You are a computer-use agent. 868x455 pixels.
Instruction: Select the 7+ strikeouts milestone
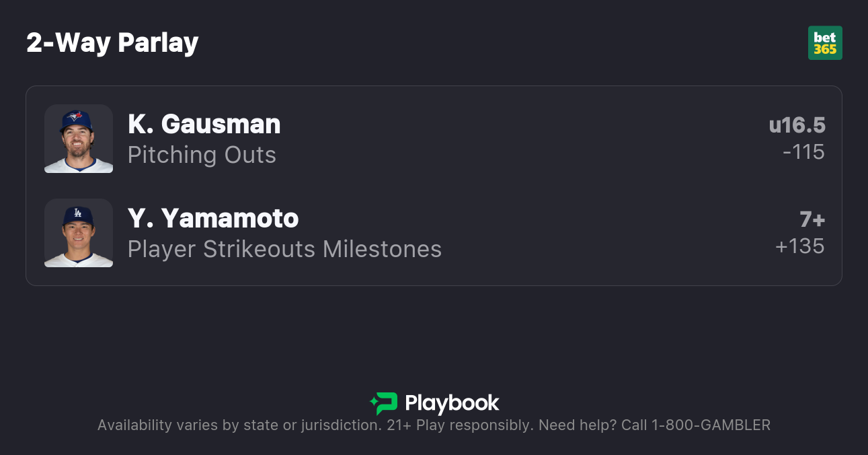coord(812,219)
